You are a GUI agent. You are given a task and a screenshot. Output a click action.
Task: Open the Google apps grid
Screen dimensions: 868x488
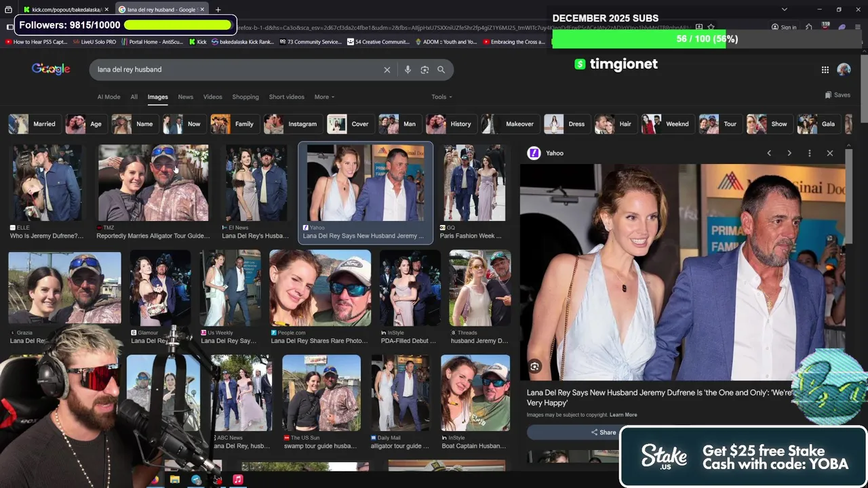(825, 70)
